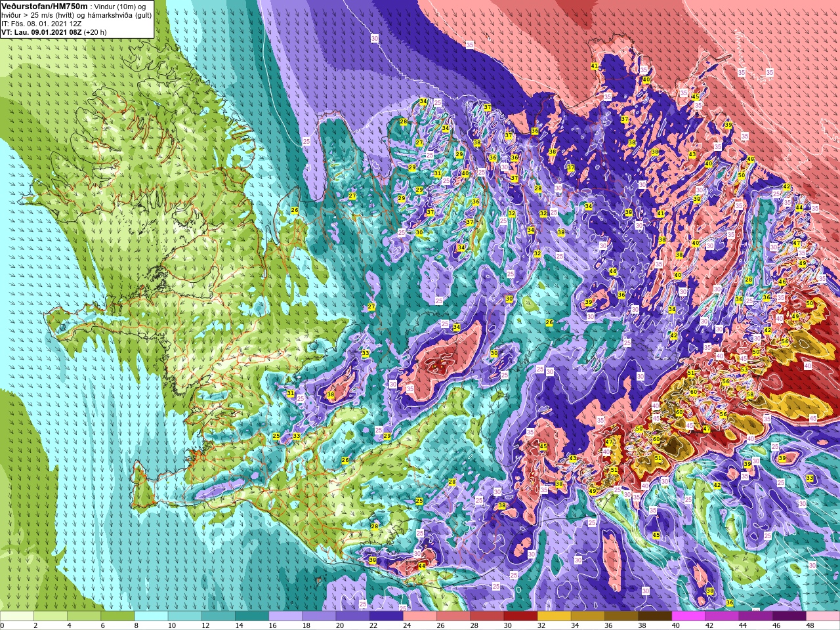This screenshot has height=630, width=840.
Task: Select the legend swatch between 4 and 6
Action: point(84,616)
